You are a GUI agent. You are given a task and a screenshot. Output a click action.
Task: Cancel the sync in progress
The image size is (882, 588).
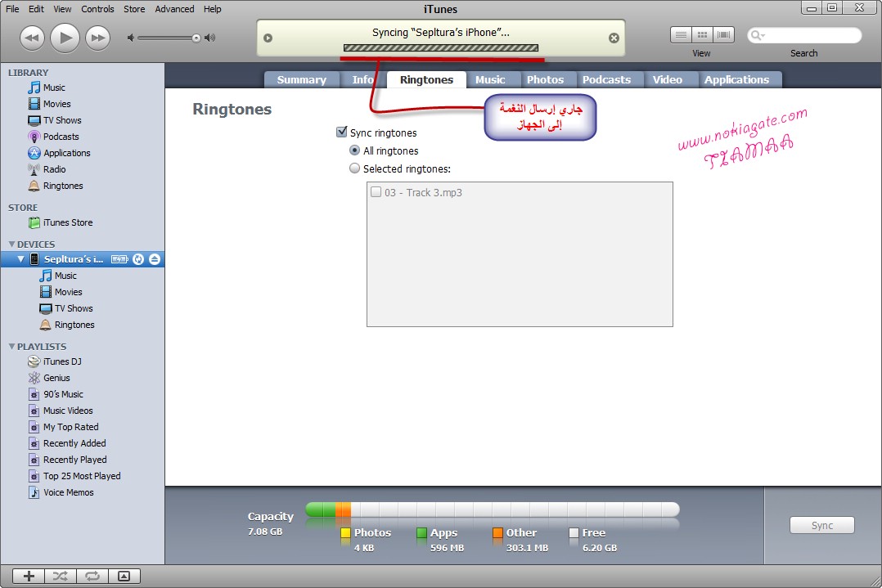tap(614, 38)
